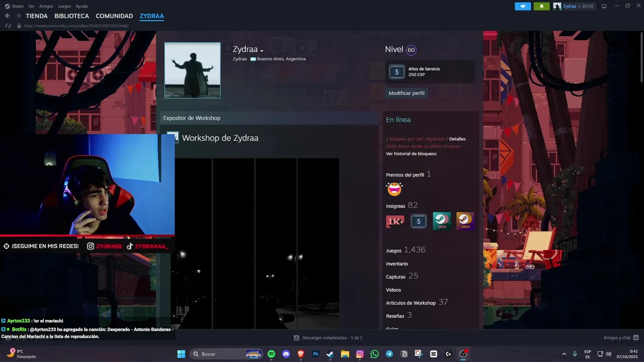Screen dimensions: 644x362
Task: Click the profile URL address field
Action: point(75,26)
